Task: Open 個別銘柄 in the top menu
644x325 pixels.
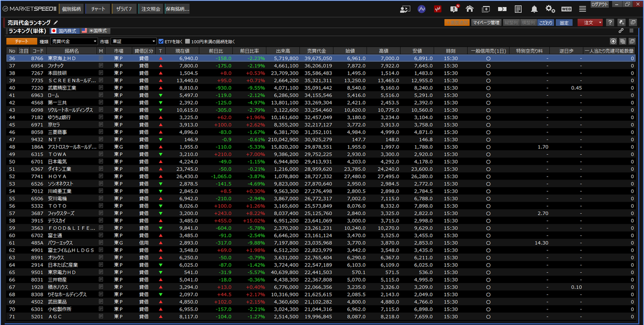Action: point(71,9)
